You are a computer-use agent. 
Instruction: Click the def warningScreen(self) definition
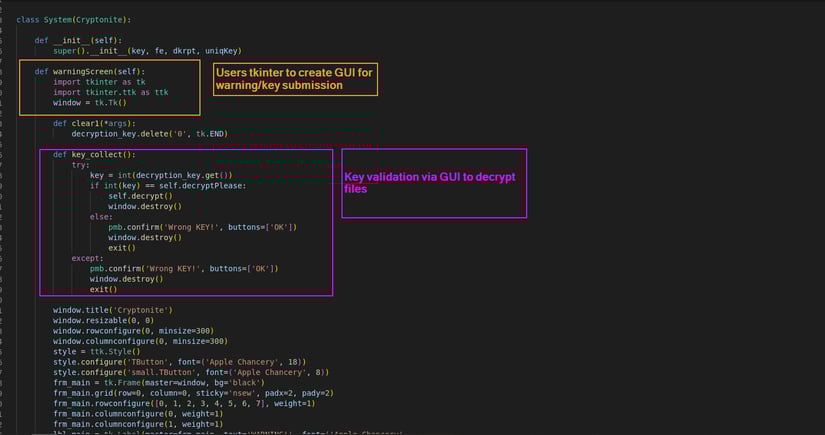[x=89, y=72]
